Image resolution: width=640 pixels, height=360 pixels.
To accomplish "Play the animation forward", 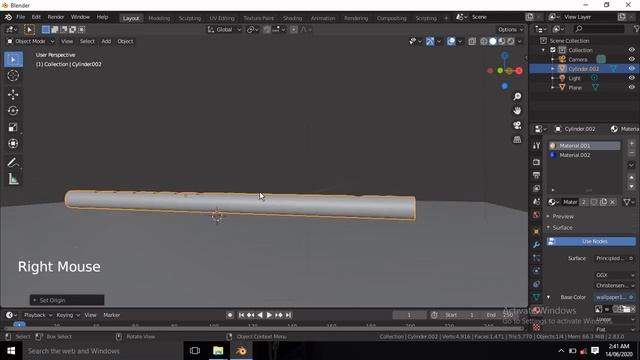I will click(269, 315).
